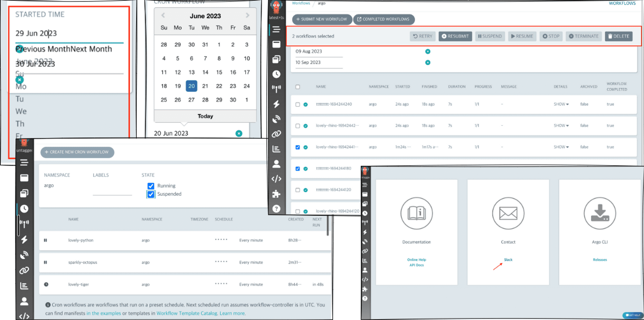The image size is (644, 320).
Task: Open Completed Workflows
Action: pyautogui.click(x=384, y=19)
